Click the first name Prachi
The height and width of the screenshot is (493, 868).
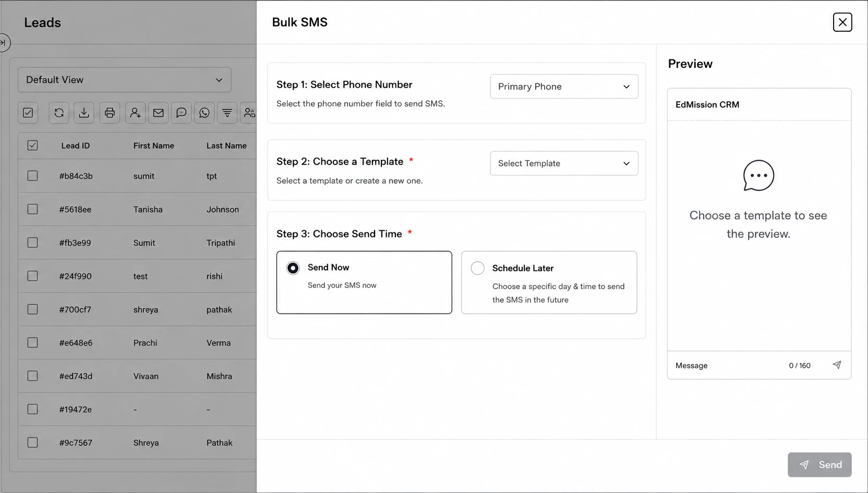coord(145,343)
